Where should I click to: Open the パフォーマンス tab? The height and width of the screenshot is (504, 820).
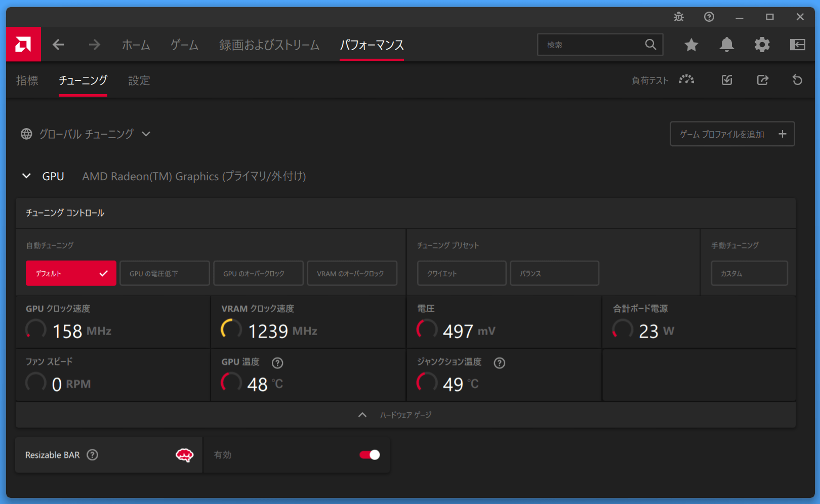[372, 45]
